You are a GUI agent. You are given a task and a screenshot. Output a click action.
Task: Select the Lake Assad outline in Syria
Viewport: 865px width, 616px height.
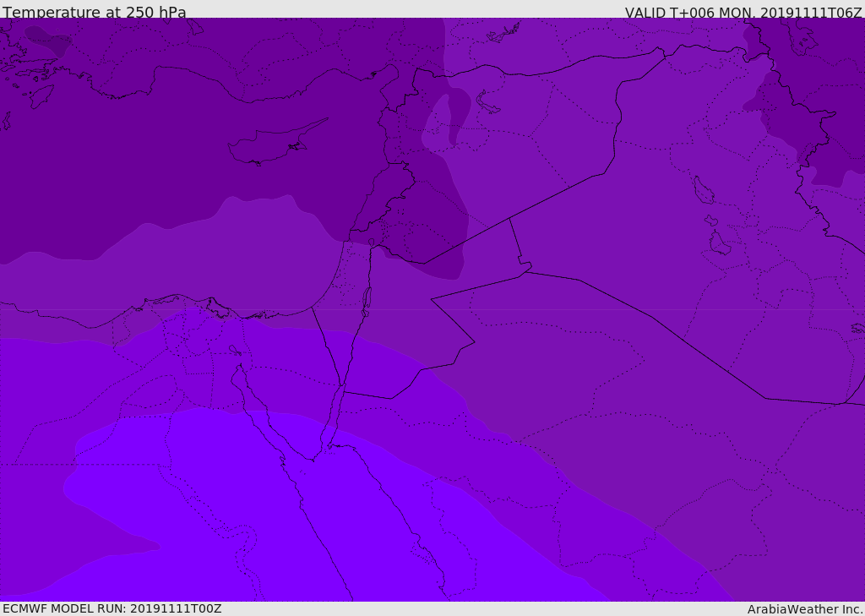(x=488, y=102)
